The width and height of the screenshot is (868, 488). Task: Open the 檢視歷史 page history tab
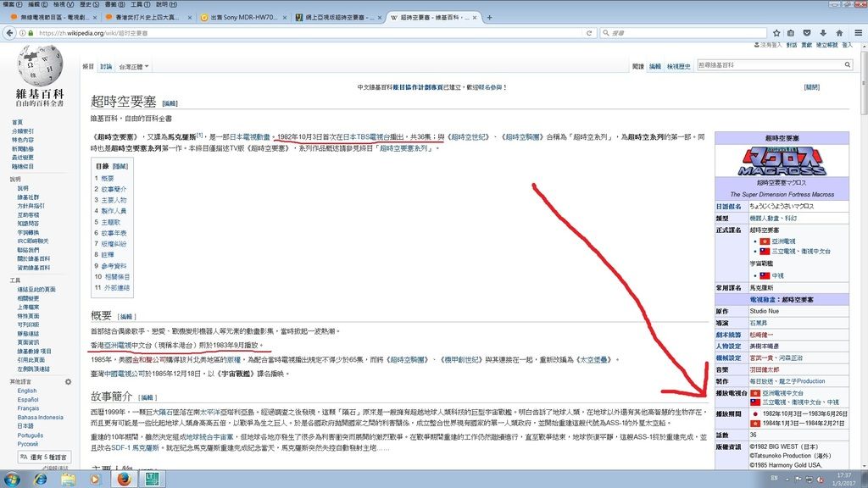point(679,66)
